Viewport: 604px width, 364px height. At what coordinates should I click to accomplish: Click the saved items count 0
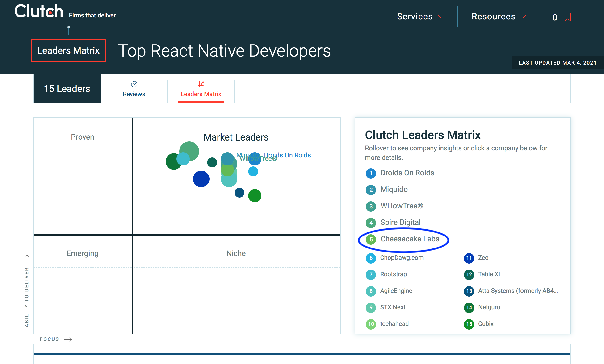pyautogui.click(x=555, y=17)
